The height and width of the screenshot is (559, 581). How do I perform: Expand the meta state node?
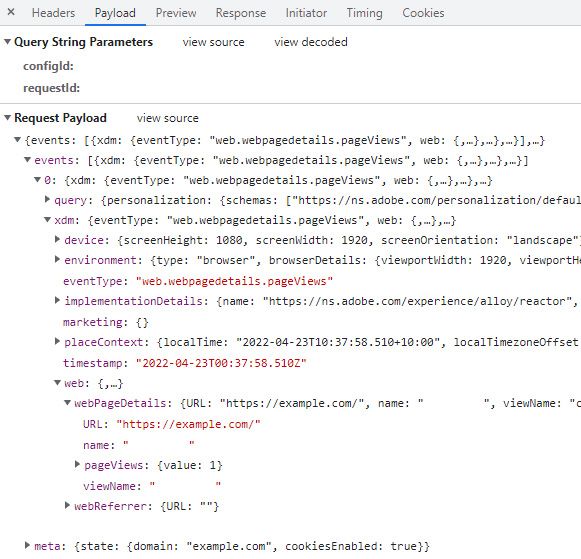click(27, 545)
